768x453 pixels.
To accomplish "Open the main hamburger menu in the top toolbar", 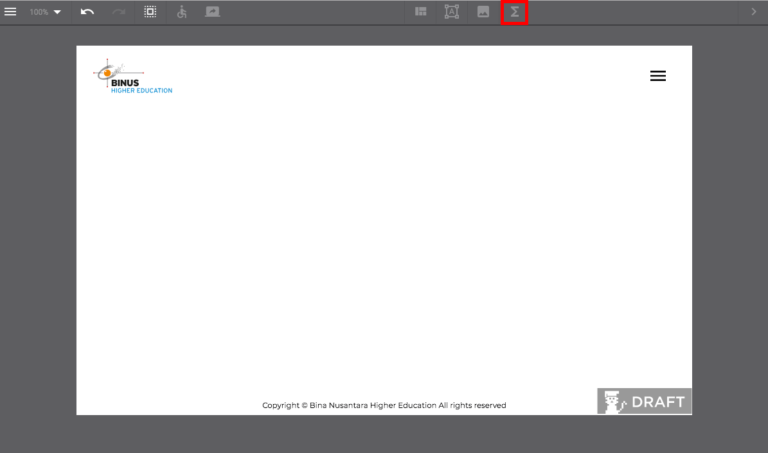I will pyautogui.click(x=11, y=12).
